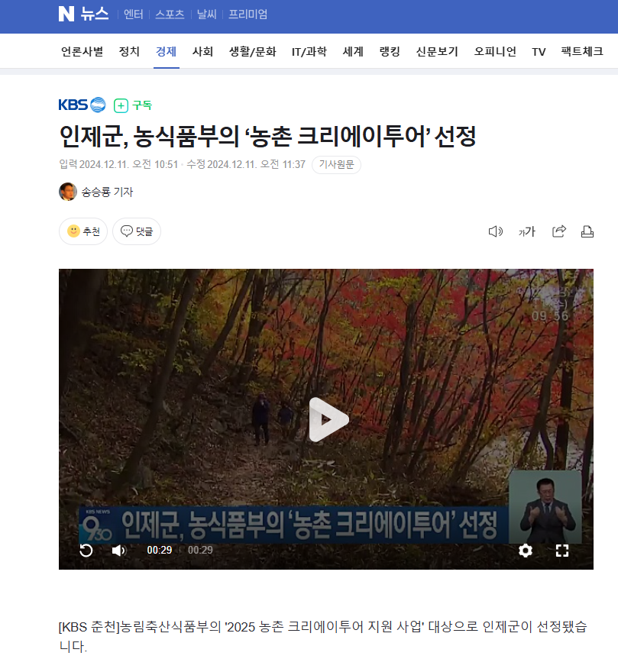Select the 경제 category tab
Image resolution: width=618 pixels, height=672 pixels.
[167, 52]
